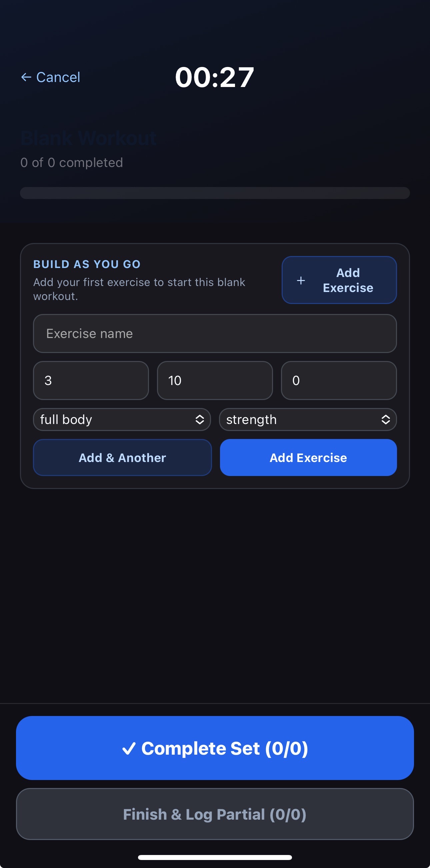Click the back arrow next to Cancel
Screen dimensions: 430x868
click(26, 77)
